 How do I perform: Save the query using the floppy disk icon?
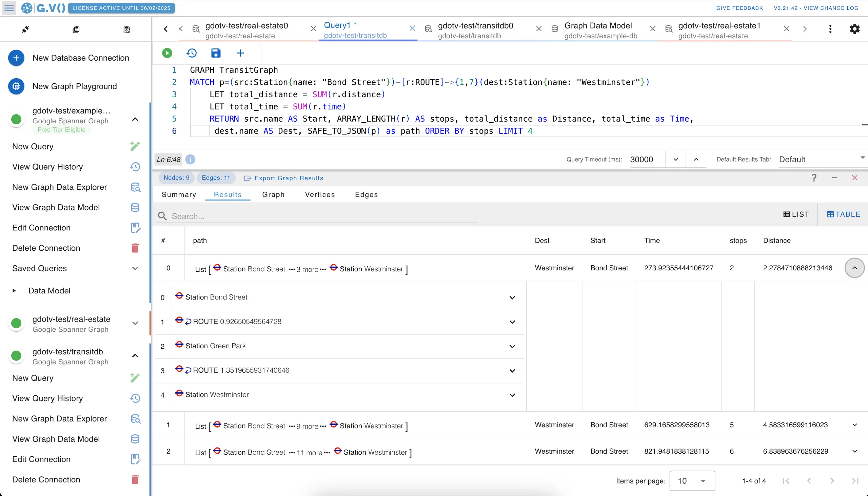pos(216,53)
